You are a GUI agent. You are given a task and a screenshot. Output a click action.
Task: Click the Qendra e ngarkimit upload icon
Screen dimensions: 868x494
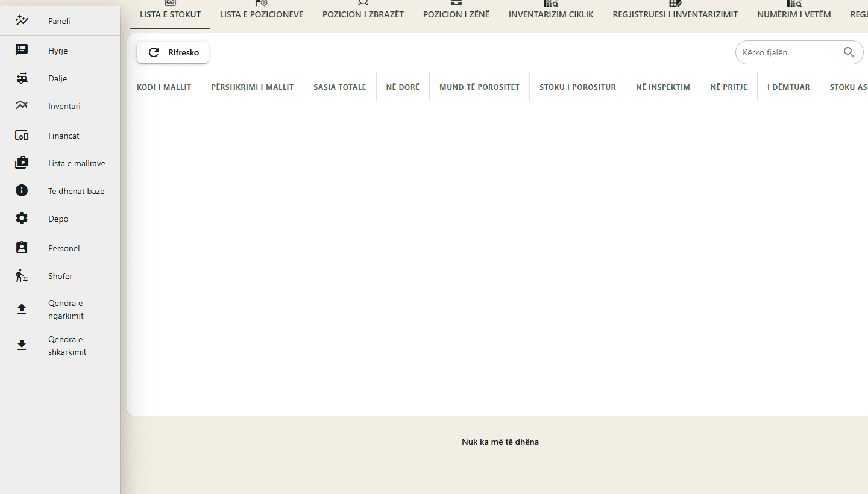point(22,309)
